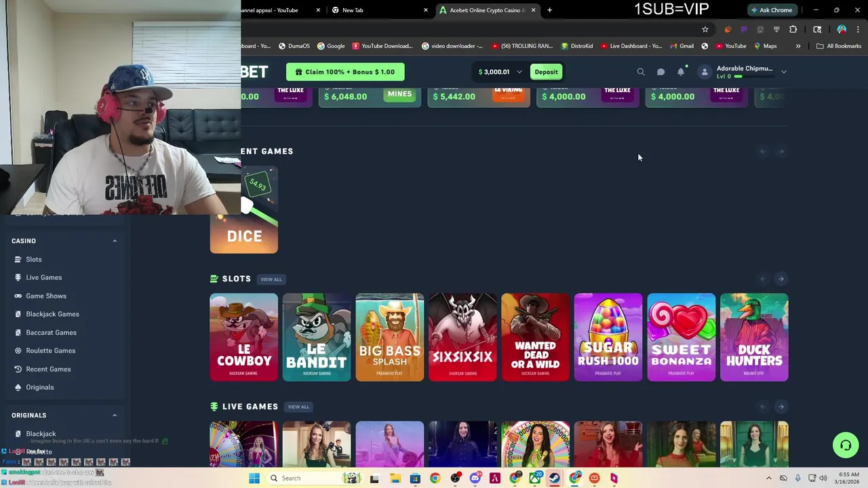Viewport: 868px width, 488px height.
Task: Open Blackjack under Originals section
Action: coord(41,433)
